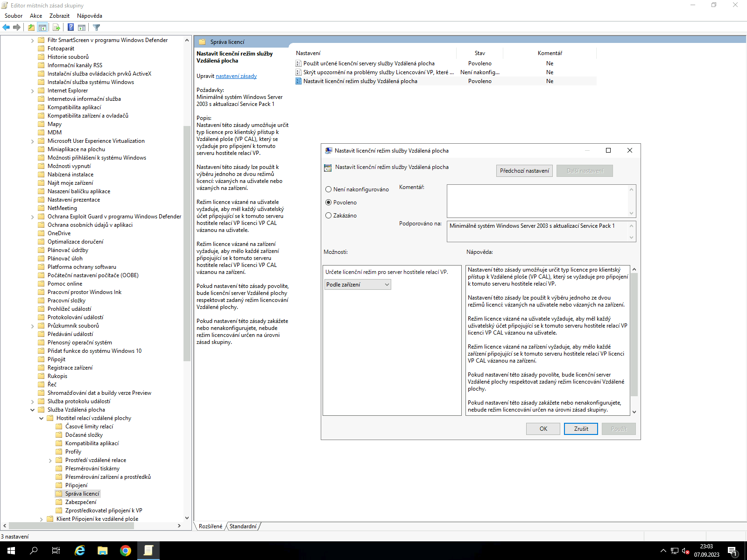Open Help via blue question mark icon

[70, 28]
